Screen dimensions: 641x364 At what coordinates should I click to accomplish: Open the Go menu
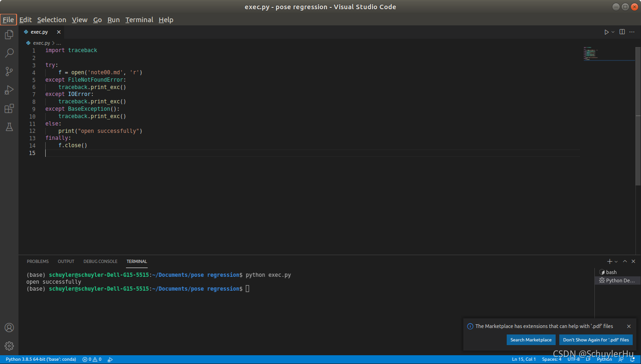pyautogui.click(x=97, y=20)
